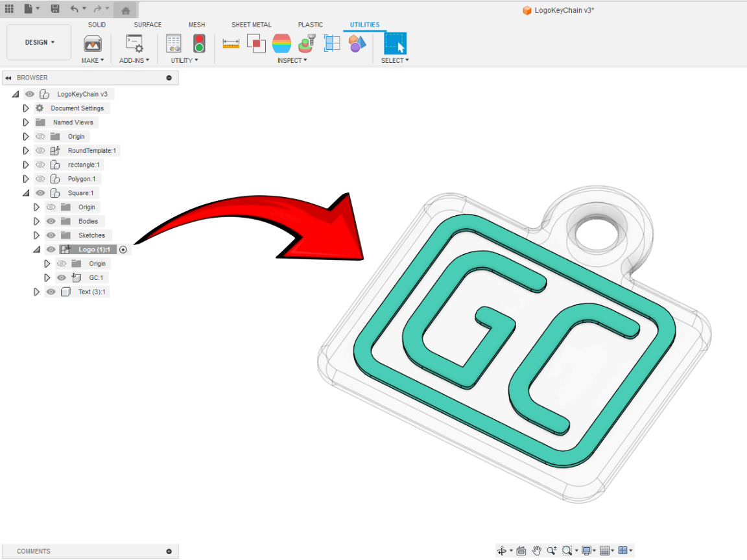Viewport: 747px width, 560px height.
Task: Hide the Square:1 component
Action: (40, 192)
